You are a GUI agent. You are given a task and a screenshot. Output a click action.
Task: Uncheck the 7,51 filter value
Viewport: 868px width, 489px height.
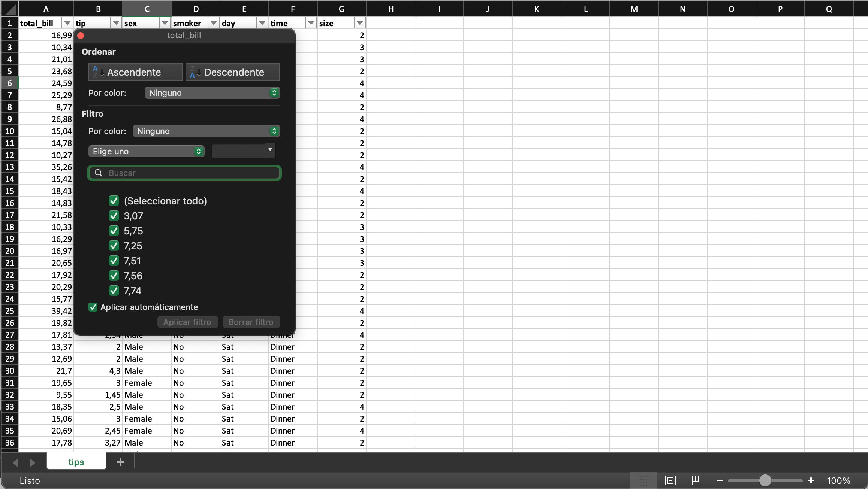[114, 261]
